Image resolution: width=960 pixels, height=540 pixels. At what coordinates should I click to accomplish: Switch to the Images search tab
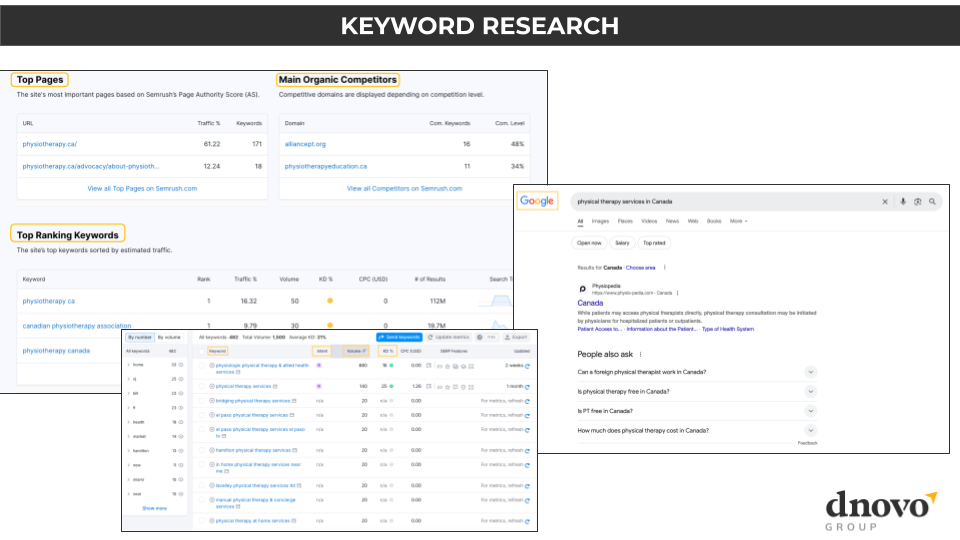(600, 221)
